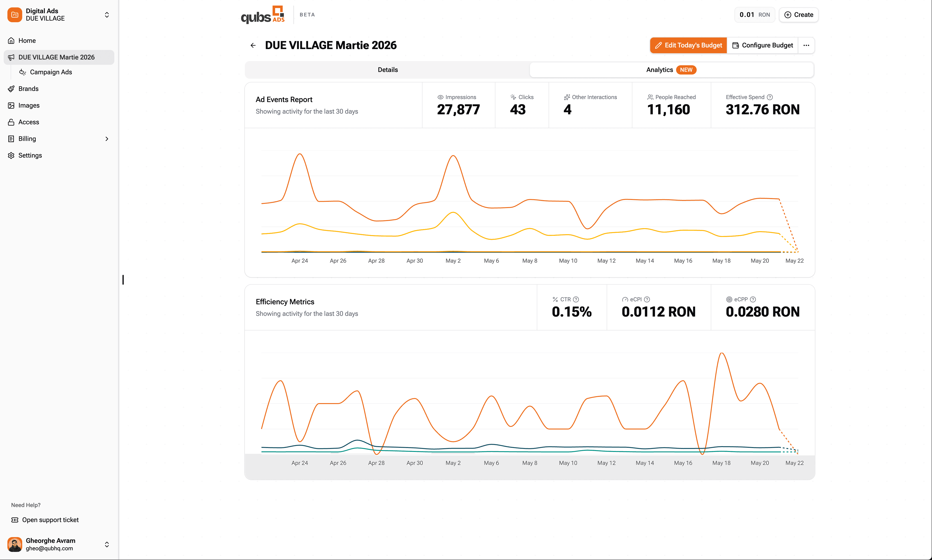
Task: Click the Billing receipt icon
Action: point(11,138)
